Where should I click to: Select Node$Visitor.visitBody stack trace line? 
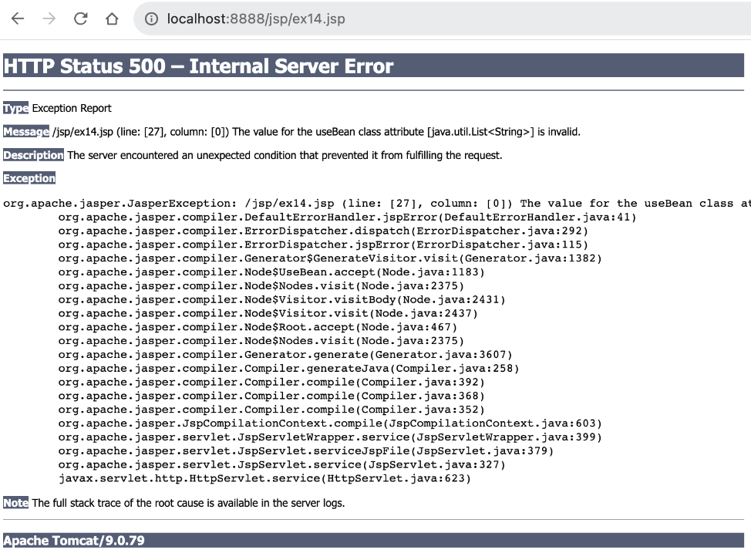tap(282, 299)
